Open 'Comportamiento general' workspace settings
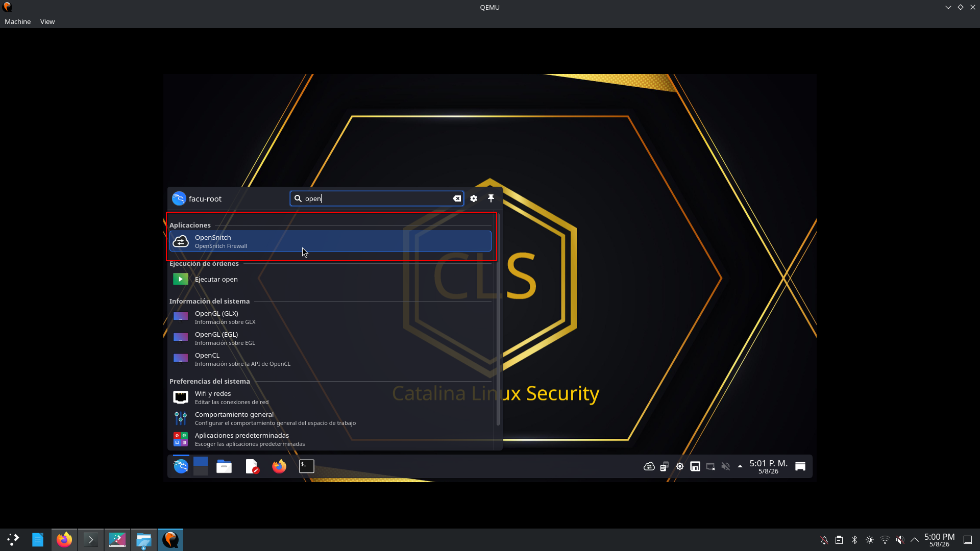Viewport: 980px width, 551px height. pyautogui.click(x=330, y=418)
